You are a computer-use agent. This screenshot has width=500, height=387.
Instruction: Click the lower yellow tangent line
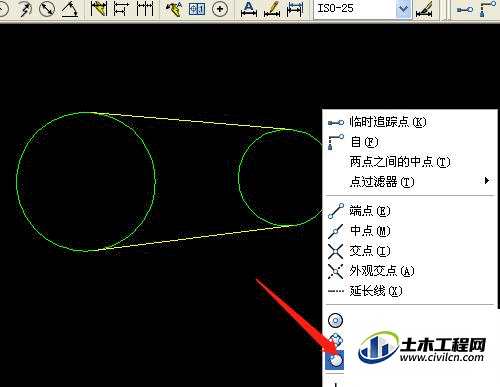pos(195,238)
